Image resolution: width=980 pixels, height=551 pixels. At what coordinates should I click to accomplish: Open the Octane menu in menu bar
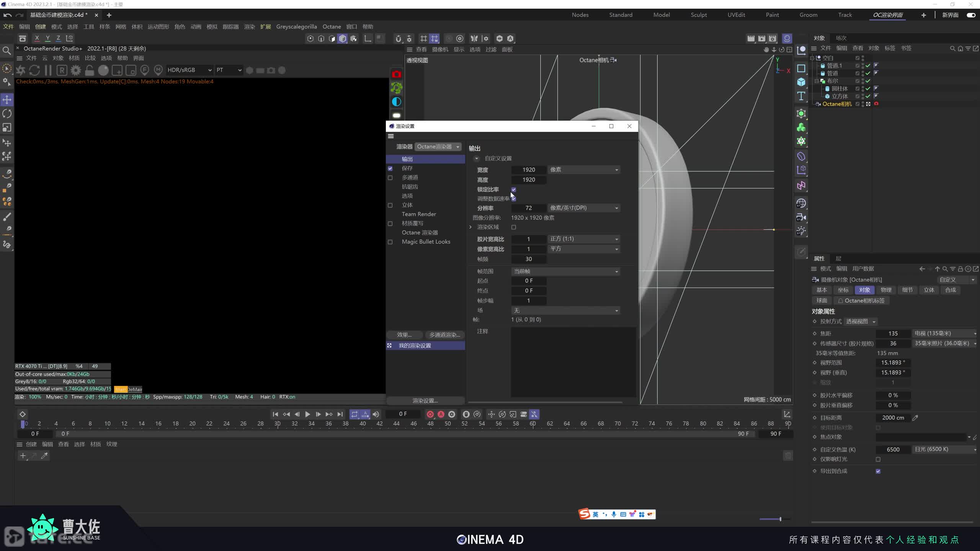click(x=332, y=26)
